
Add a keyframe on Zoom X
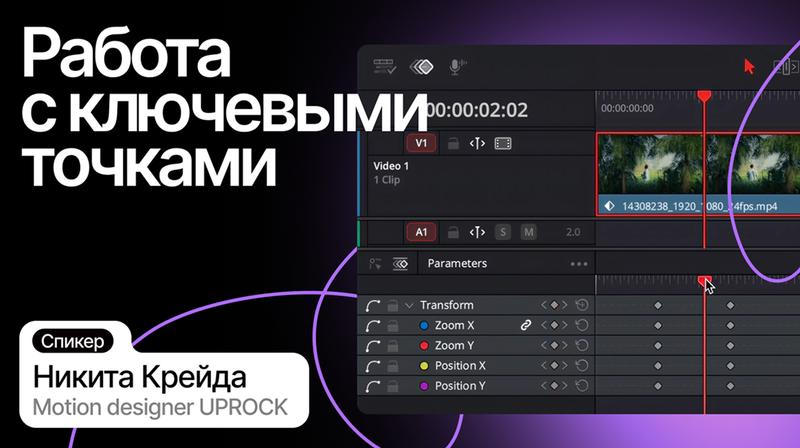pyautogui.click(x=554, y=325)
